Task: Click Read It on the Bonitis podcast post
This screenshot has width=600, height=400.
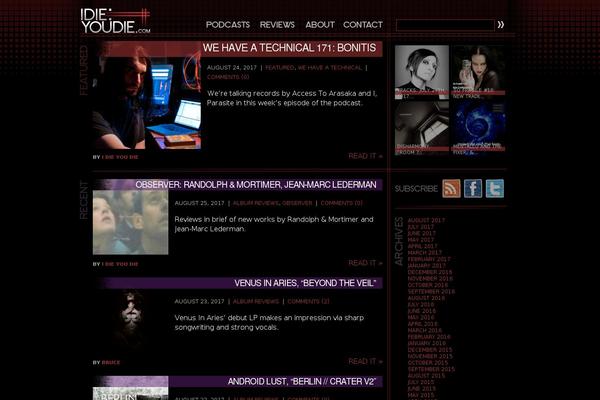Action: click(365, 156)
